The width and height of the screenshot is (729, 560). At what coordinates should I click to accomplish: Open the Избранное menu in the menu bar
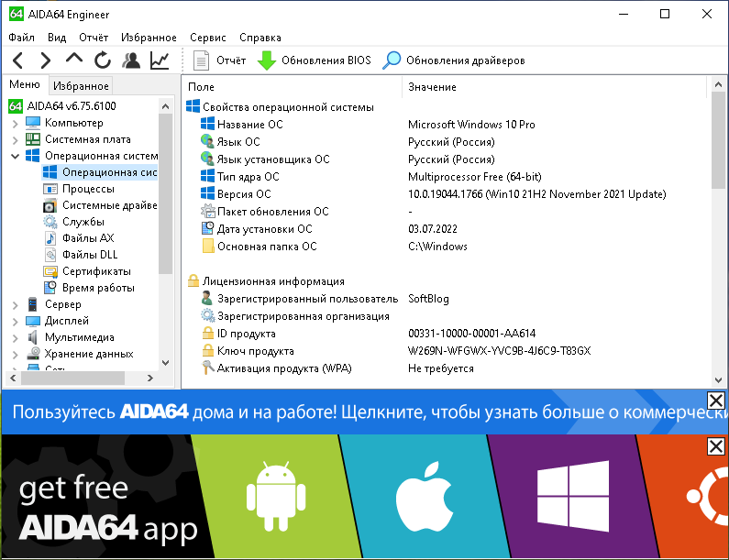pyautogui.click(x=149, y=38)
